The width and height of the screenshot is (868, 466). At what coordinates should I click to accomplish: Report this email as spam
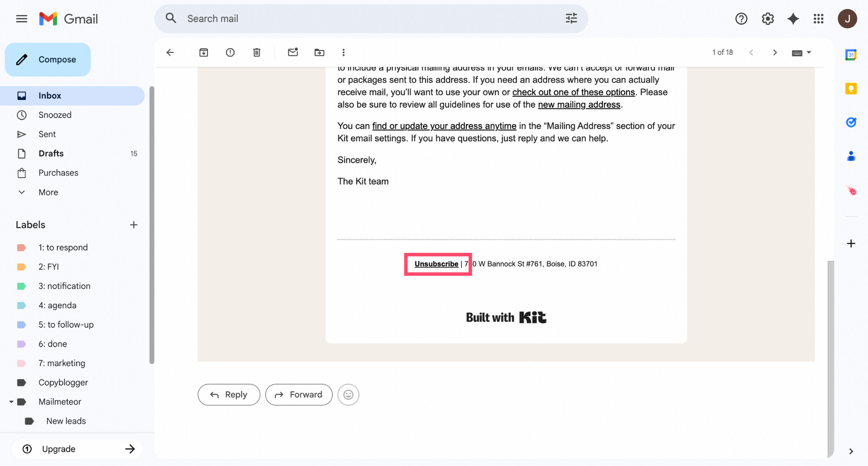[230, 52]
